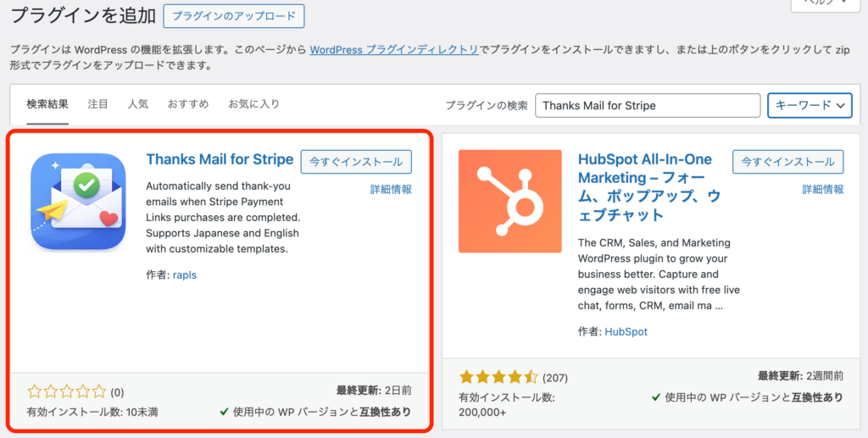This screenshot has width=868, height=438.
Task: Click the プラグインを追加 page heading
Action: click(x=83, y=15)
